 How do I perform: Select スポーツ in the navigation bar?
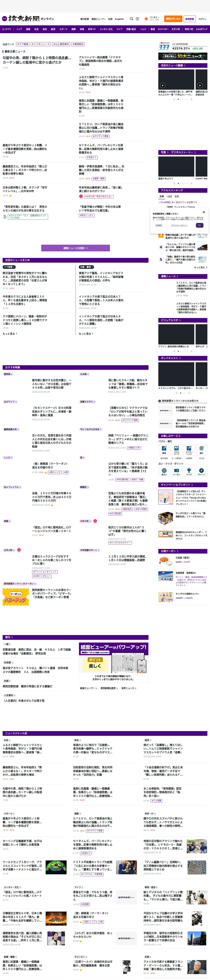point(63,29)
